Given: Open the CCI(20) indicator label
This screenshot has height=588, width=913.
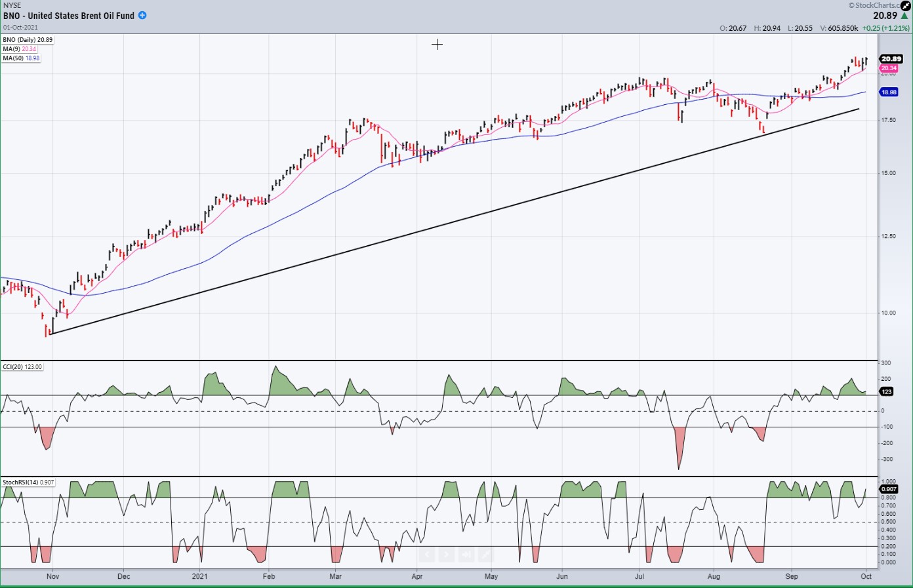Looking at the screenshot, I should 22,366.
